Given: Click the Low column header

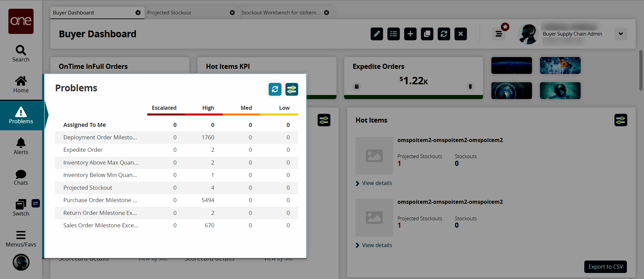Looking at the screenshot, I should [x=284, y=108].
